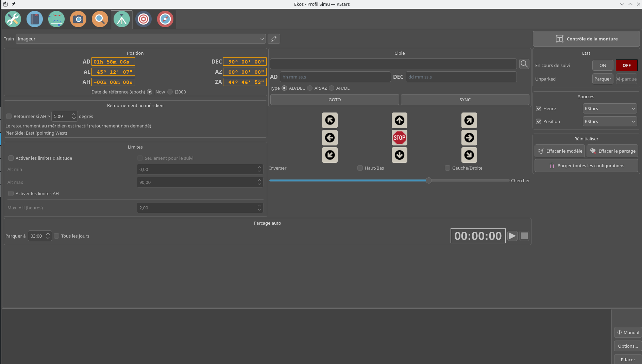The height and width of the screenshot is (364, 642).
Task: Click the GOTO button
Action: point(334,100)
